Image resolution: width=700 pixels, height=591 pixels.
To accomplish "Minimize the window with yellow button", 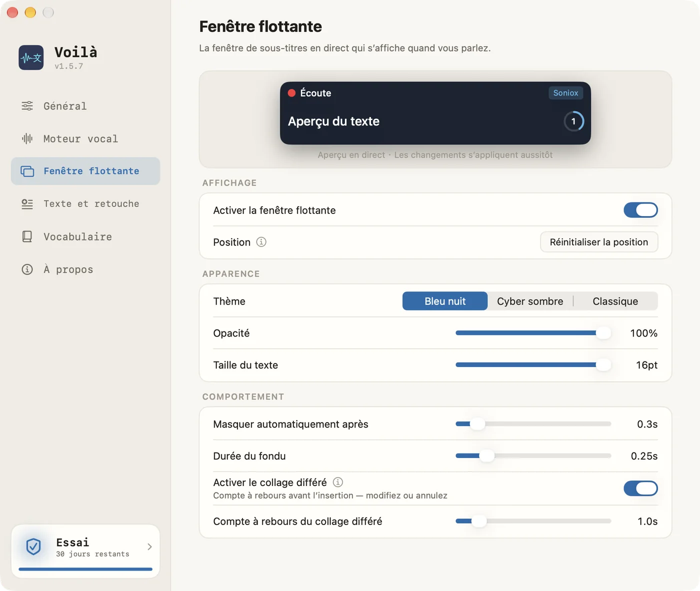I will [30, 12].
